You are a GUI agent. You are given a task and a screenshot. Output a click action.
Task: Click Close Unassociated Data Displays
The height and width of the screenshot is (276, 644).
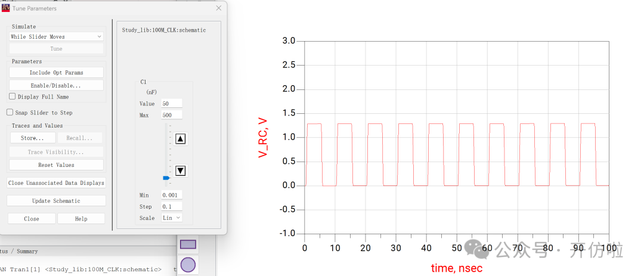click(x=56, y=183)
